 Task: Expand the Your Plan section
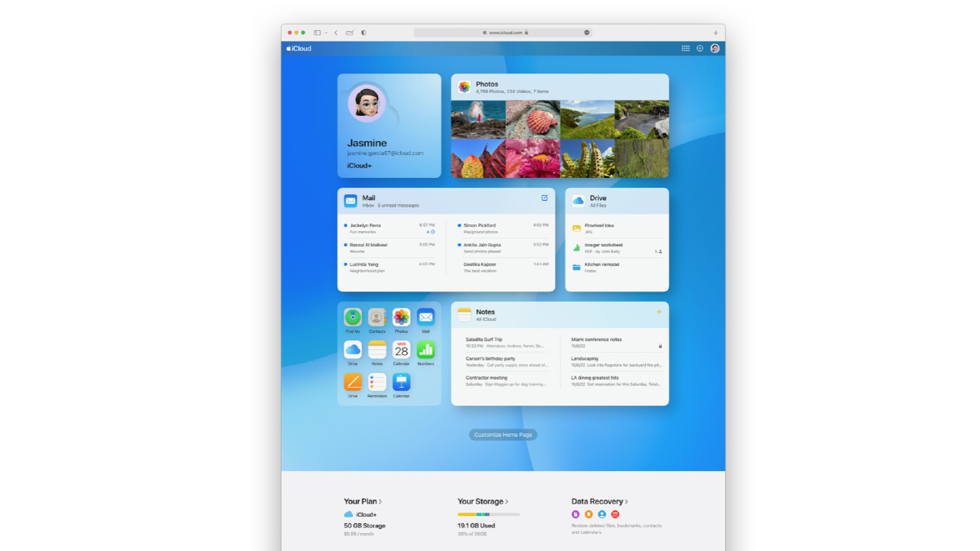(x=363, y=501)
